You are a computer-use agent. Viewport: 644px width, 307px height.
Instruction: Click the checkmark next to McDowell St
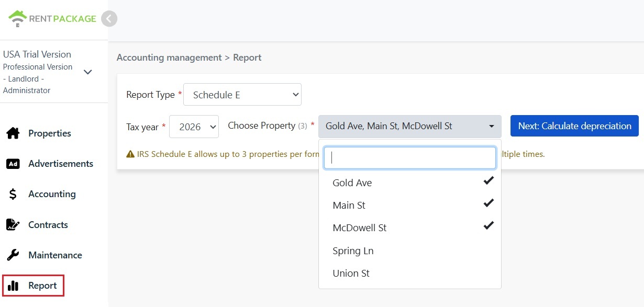pyautogui.click(x=488, y=226)
